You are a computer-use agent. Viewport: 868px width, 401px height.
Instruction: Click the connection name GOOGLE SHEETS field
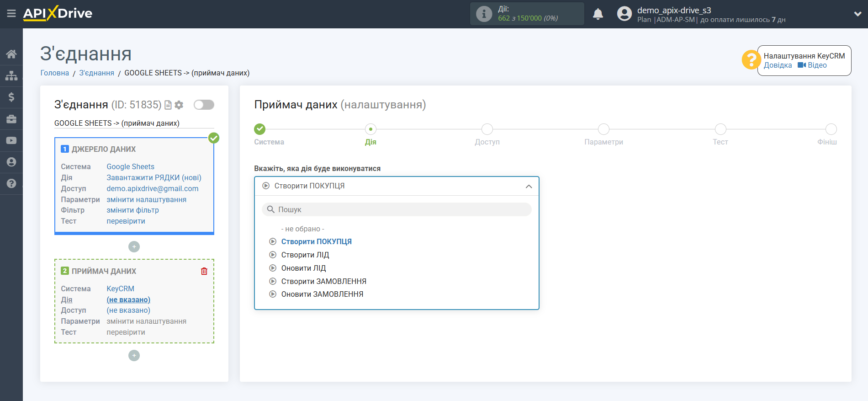(x=134, y=123)
